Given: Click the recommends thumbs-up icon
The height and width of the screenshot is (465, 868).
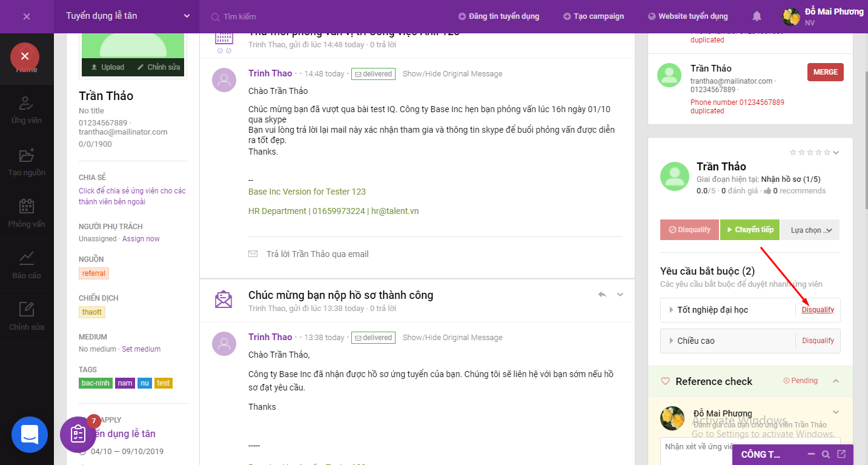Looking at the screenshot, I should pyautogui.click(x=767, y=191).
